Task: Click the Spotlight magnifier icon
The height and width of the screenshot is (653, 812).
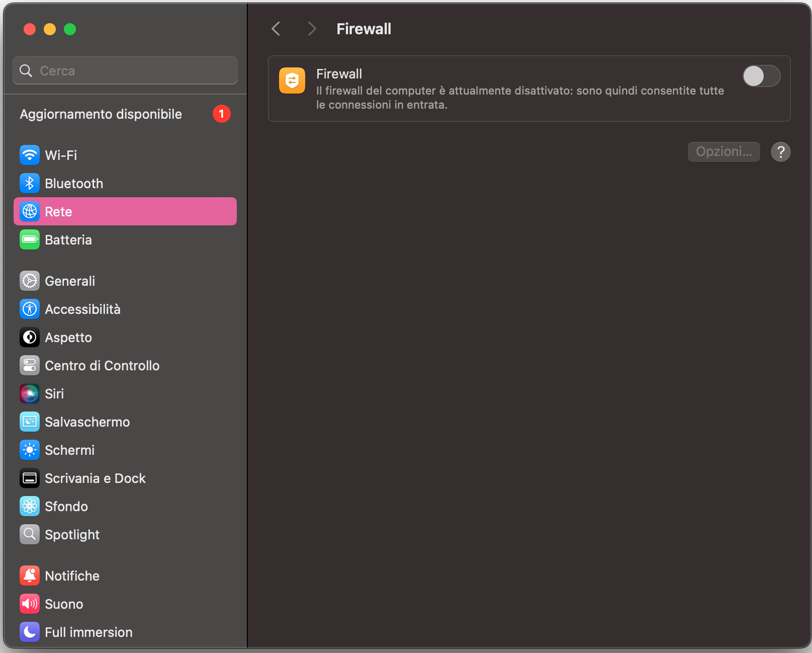Action: click(30, 534)
